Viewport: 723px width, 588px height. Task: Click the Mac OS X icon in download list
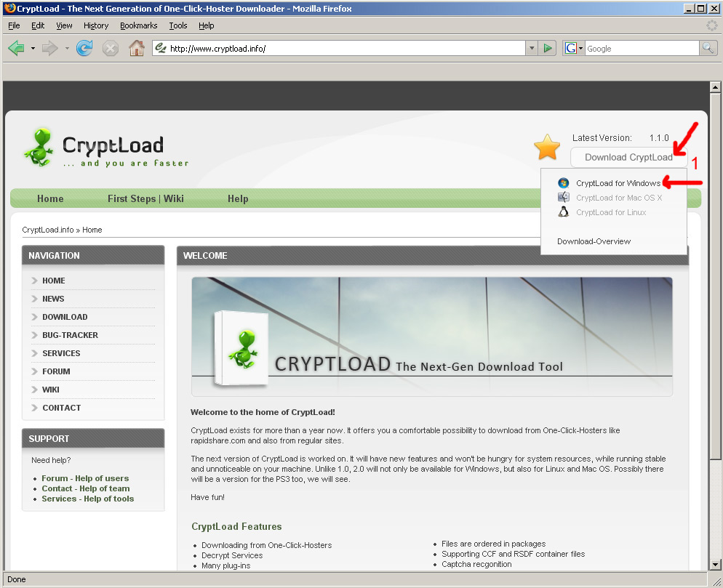coord(563,197)
